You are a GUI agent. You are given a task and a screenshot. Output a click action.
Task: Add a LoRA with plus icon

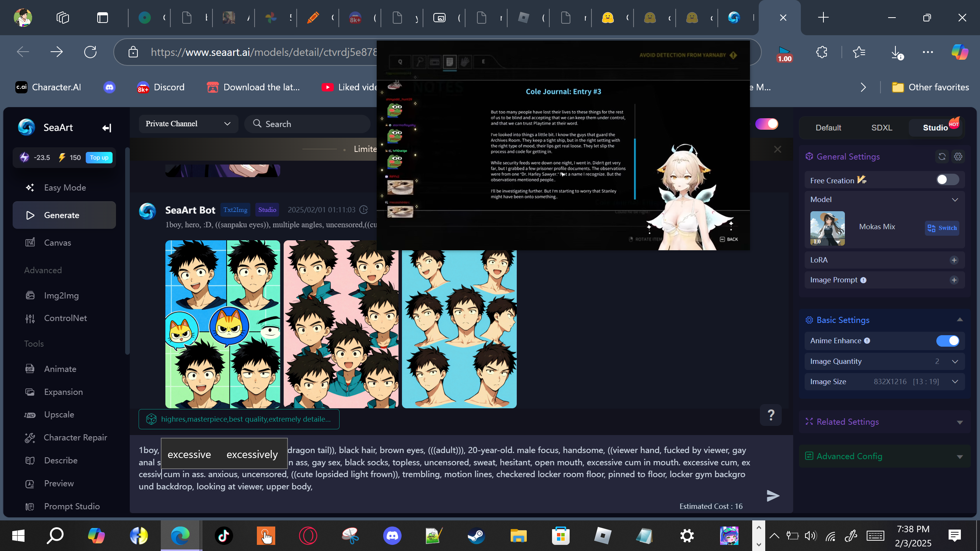pyautogui.click(x=954, y=260)
